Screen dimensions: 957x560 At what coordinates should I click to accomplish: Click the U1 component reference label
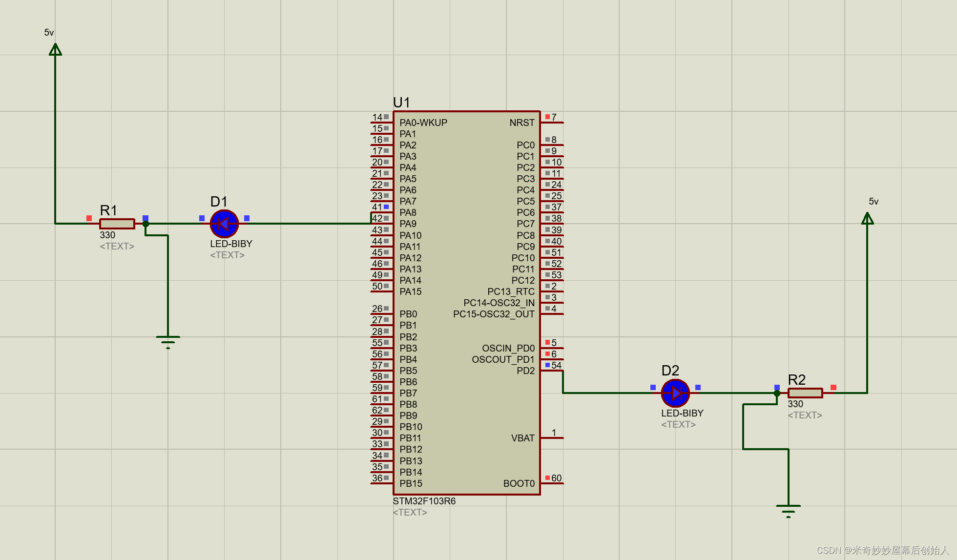click(401, 103)
